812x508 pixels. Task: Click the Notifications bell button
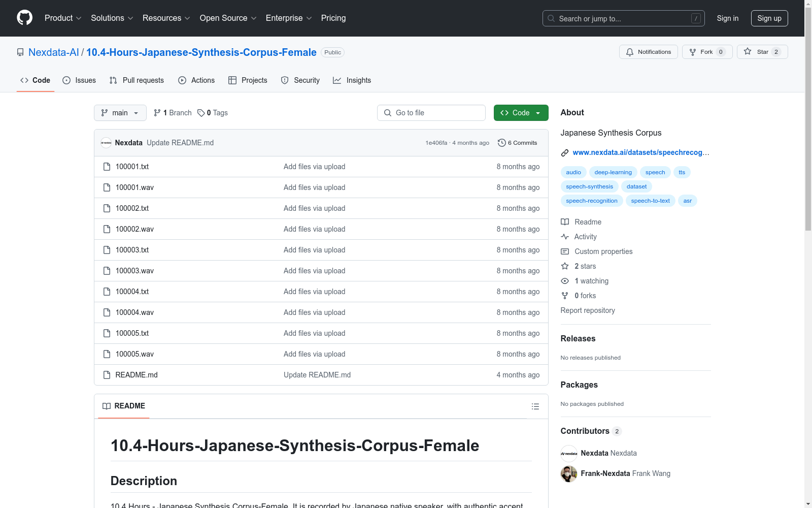pos(648,52)
